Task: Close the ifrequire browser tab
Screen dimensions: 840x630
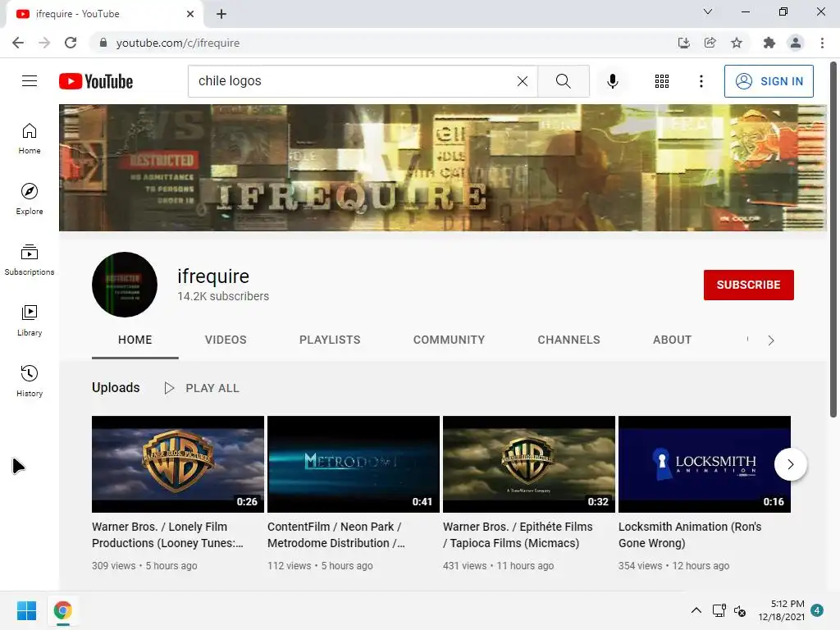Action: click(x=190, y=14)
